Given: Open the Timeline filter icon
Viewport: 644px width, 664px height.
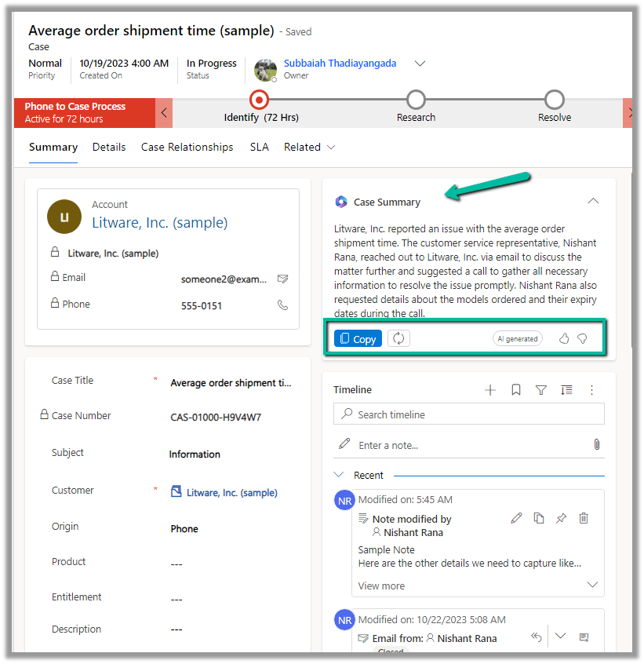Looking at the screenshot, I should pyautogui.click(x=541, y=390).
